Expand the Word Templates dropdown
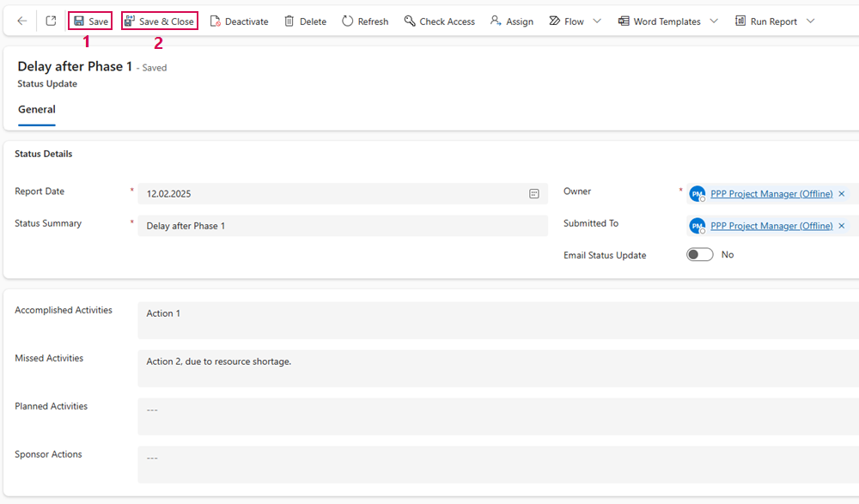859x504 pixels. 714,21
